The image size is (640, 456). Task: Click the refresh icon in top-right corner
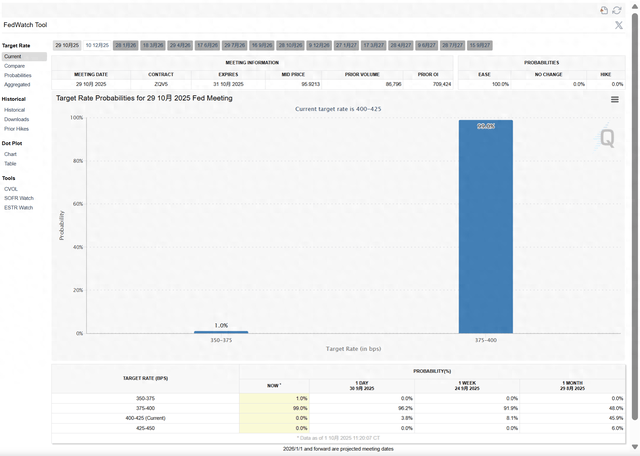pyautogui.click(x=617, y=9)
